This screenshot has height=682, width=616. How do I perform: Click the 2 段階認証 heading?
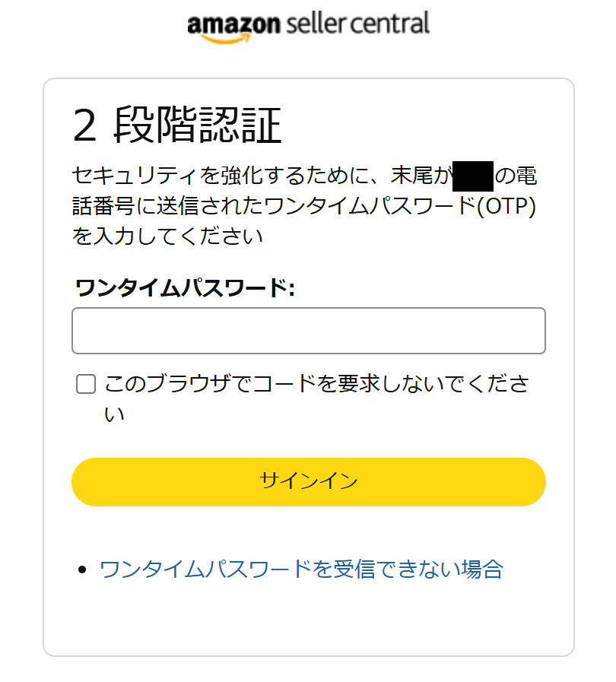pyautogui.click(x=177, y=125)
